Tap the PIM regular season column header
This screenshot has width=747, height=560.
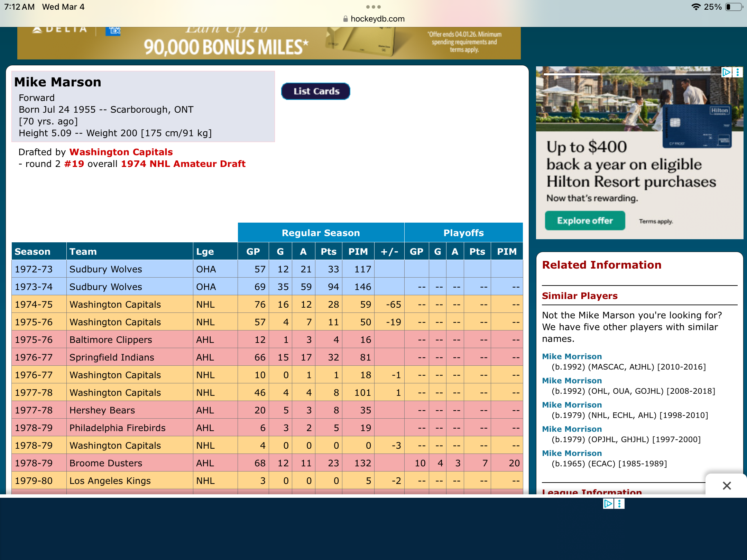[358, 252]
